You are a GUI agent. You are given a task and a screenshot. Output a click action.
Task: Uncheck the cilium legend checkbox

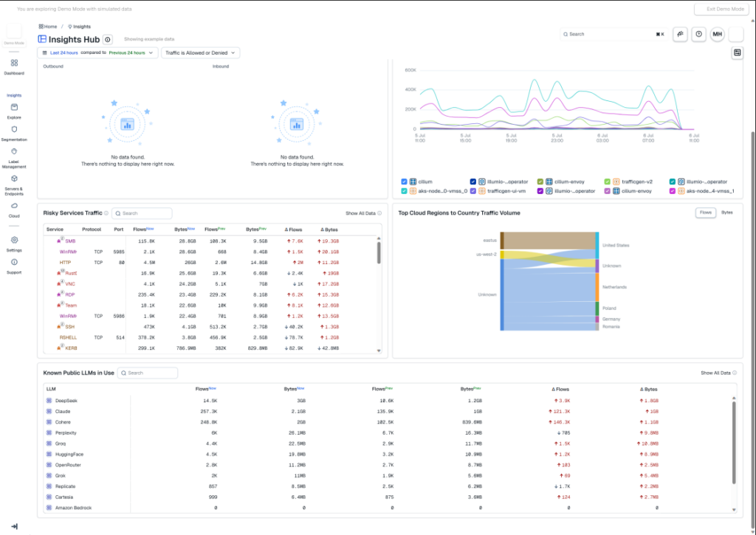pyautogui.click(x=404, y=182)
